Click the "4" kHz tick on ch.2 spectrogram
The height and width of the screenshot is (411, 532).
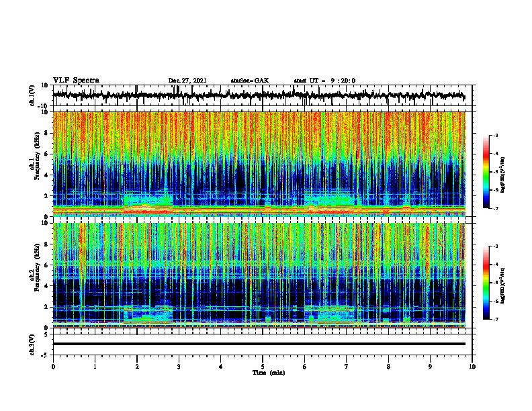tap(46, 287)
